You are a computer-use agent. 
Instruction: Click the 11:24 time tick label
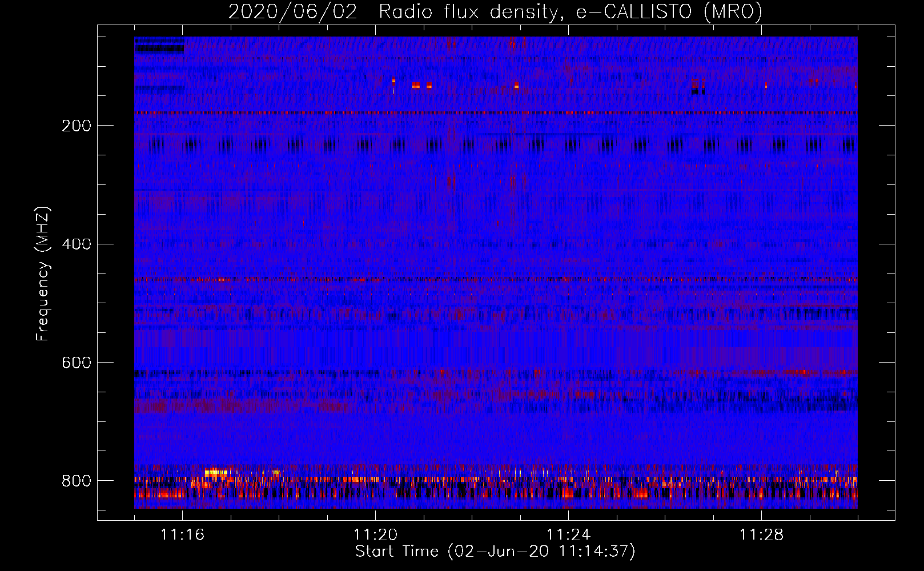569,534
